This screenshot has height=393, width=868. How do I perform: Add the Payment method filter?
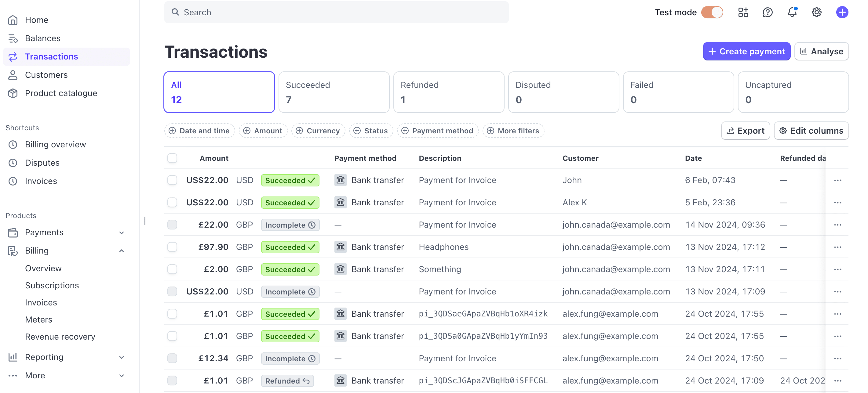(438, 131)
